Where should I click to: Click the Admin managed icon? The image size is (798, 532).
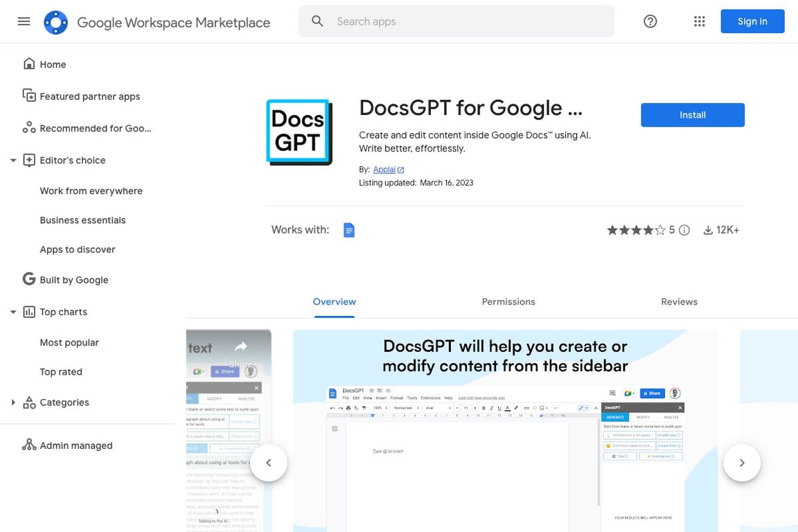[x=29, y=445]
